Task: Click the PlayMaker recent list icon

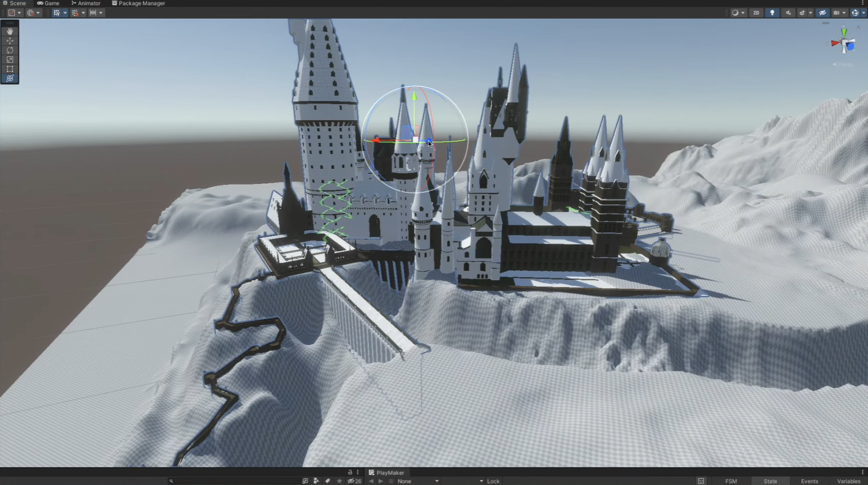Action: [x=391, y=481]
